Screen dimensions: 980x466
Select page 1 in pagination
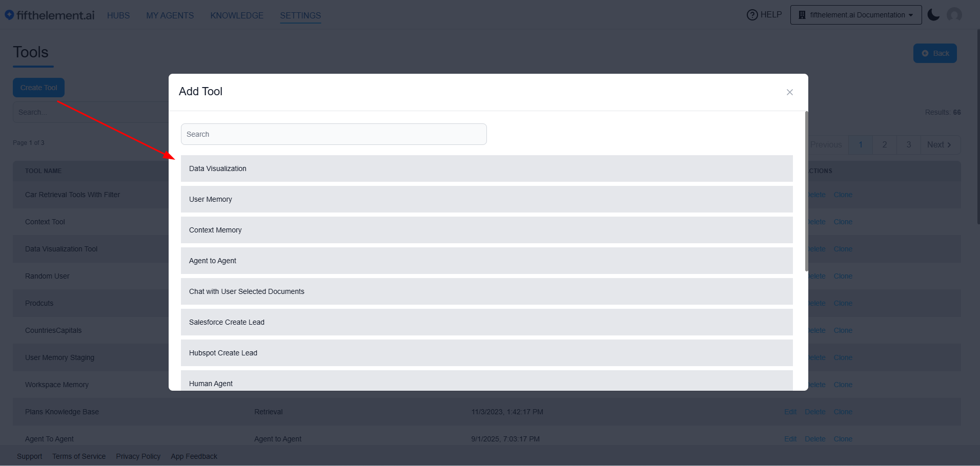pyautogui.click(x=861, y=145)
